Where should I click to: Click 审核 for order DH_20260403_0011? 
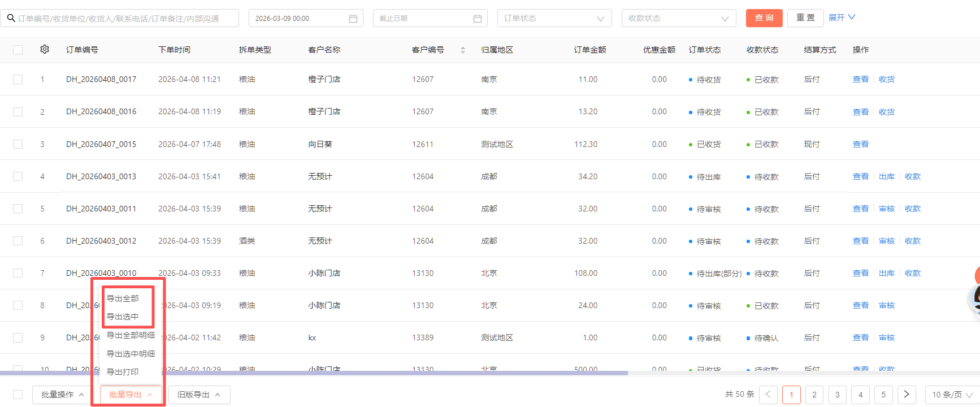(887, 209)
